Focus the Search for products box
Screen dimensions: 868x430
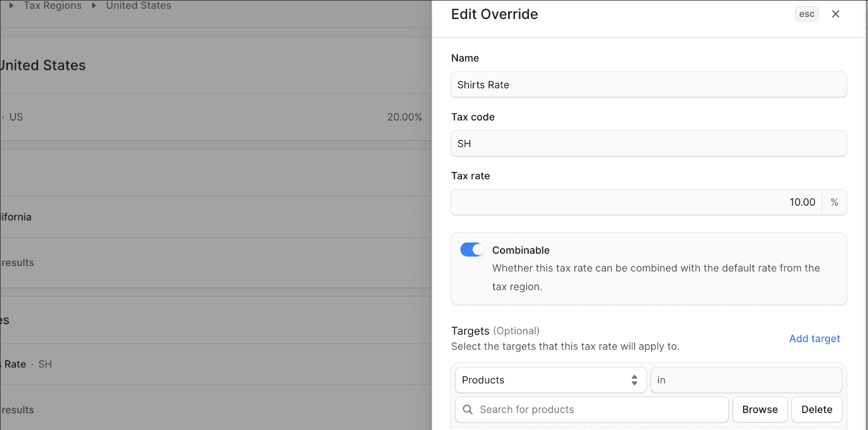pos(592,410)
